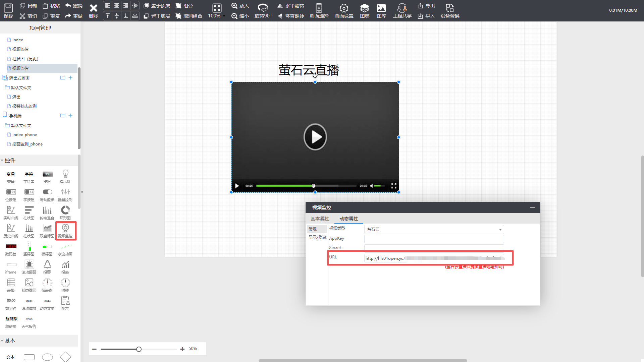The image size is (644, 362).
Task: Select the 显示/隐藏 property category
Action: pyautogui.click(x=317, y=237)
